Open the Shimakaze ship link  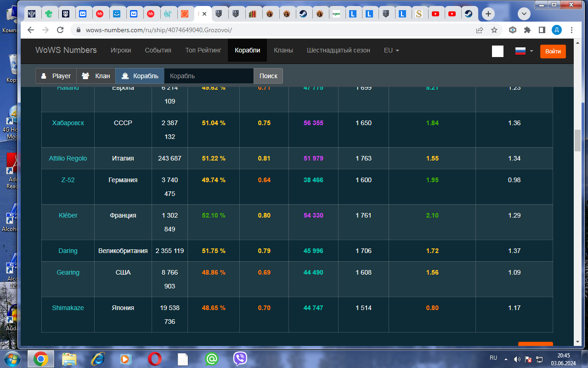point(68,308)
